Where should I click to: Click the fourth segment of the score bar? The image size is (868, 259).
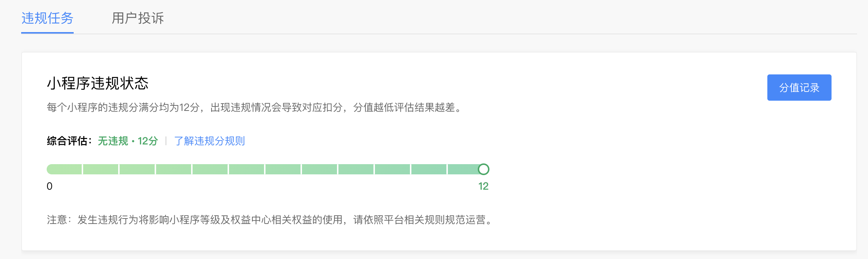tap(174, 169)
